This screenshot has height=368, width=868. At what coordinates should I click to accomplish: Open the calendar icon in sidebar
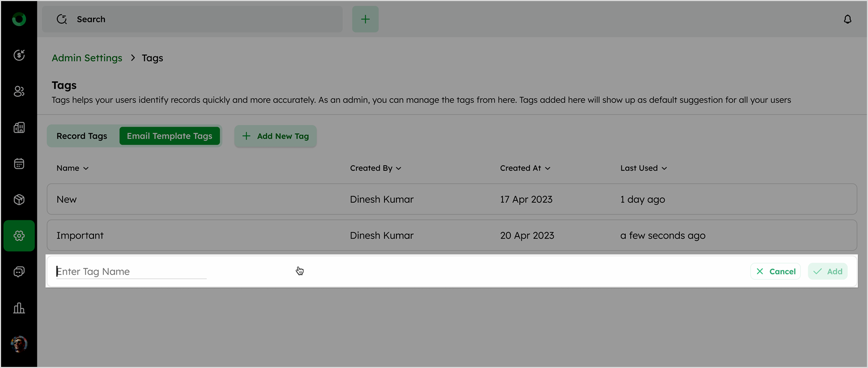[x=19, y=164]
